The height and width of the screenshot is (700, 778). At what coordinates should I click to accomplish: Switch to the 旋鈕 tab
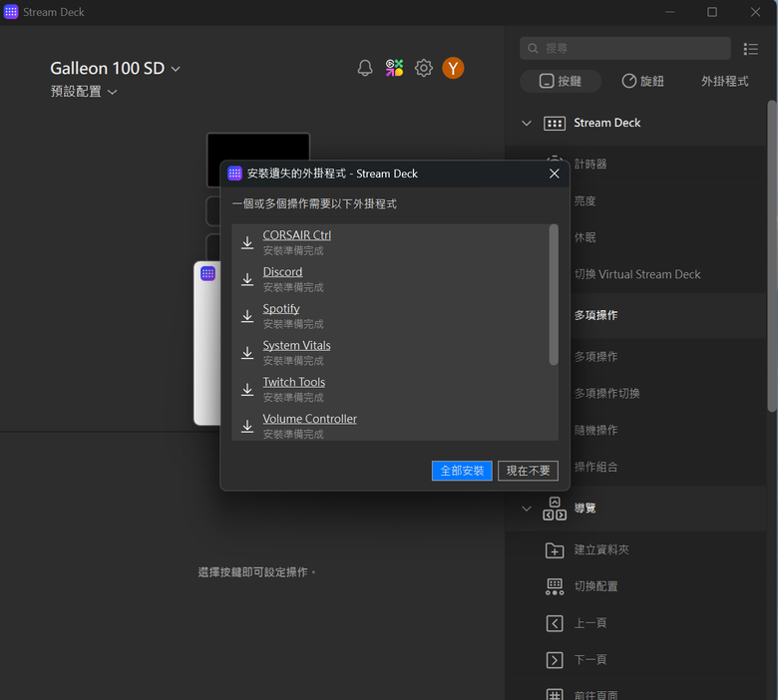pyautogui.click(x=643, y=81)
